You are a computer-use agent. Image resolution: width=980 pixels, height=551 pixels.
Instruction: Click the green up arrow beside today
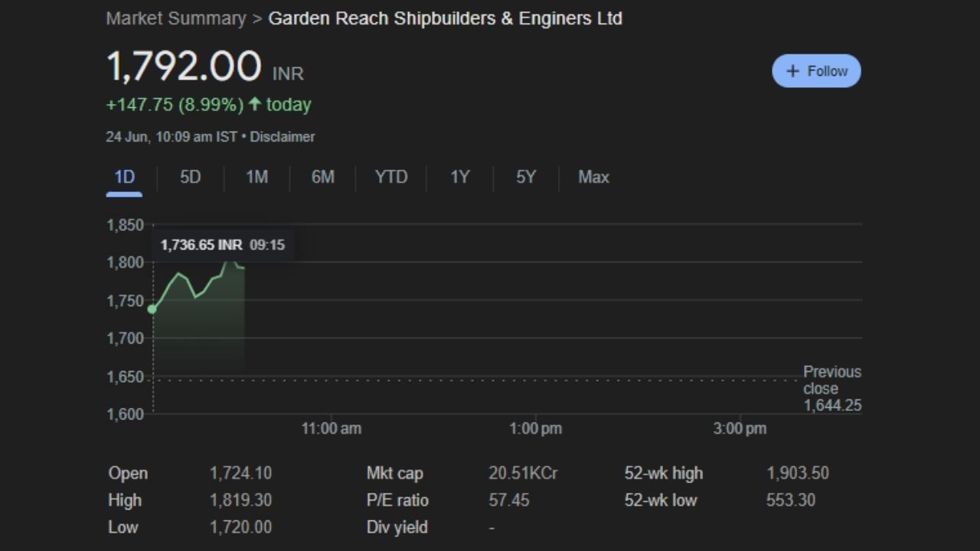coord(255,104)
